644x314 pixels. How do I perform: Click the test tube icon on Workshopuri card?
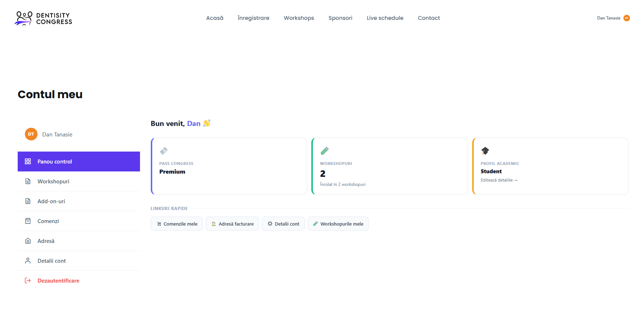click(324, 151)
